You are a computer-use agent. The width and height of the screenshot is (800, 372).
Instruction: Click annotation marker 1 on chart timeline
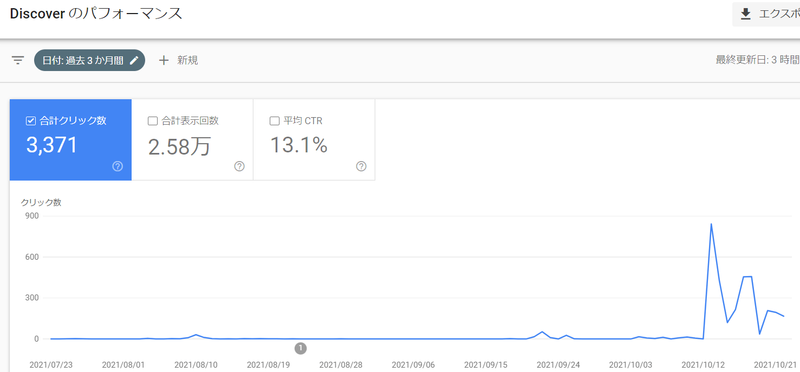coord(301,348)
